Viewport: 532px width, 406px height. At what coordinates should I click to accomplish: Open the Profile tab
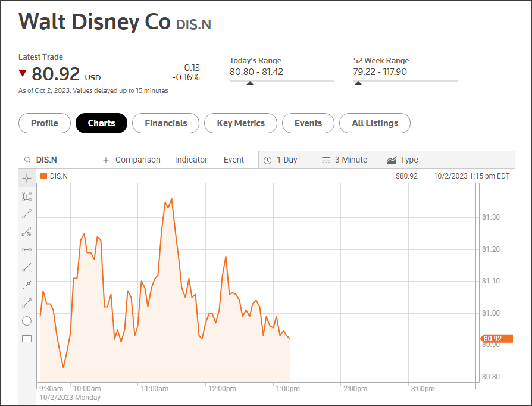click(45, 123)
